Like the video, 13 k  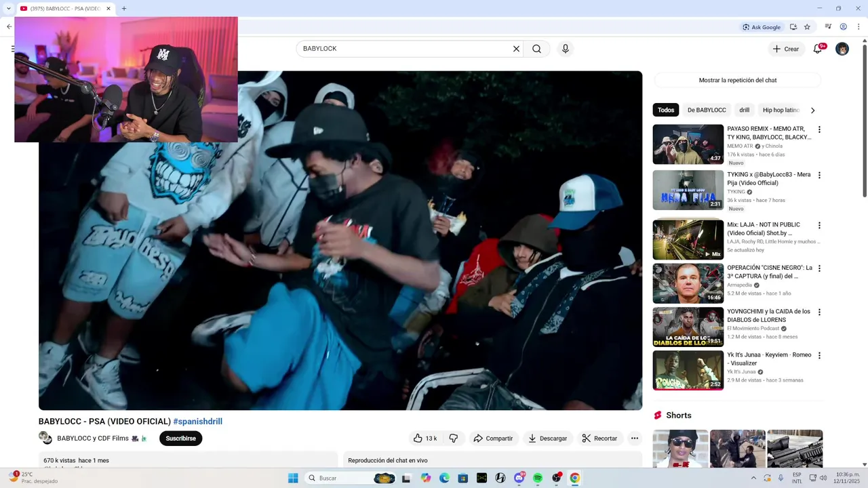click(425, 439)
